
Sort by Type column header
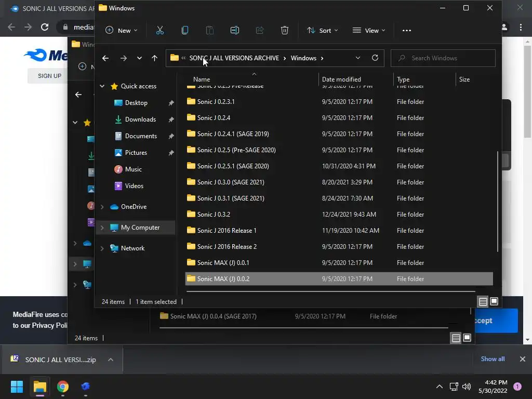(403, 79)
